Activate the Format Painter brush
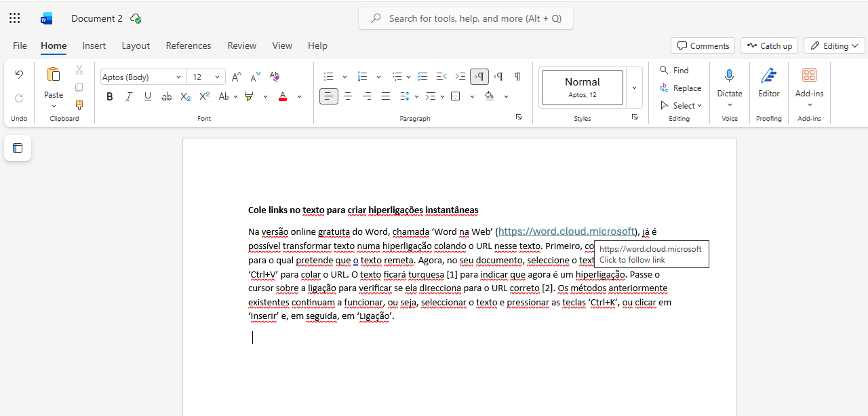Viewport: 868px width, 416px height. click(x=79, y=105)
